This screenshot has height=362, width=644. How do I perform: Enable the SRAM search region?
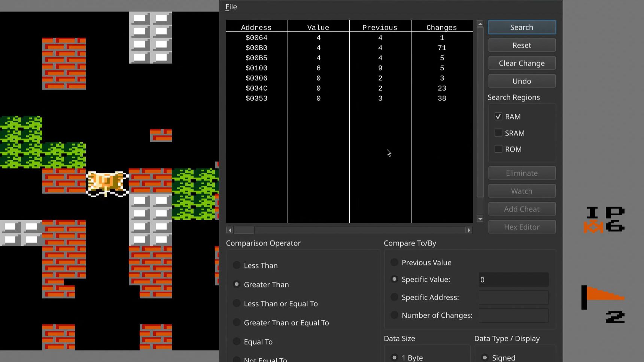pos(498,133)
